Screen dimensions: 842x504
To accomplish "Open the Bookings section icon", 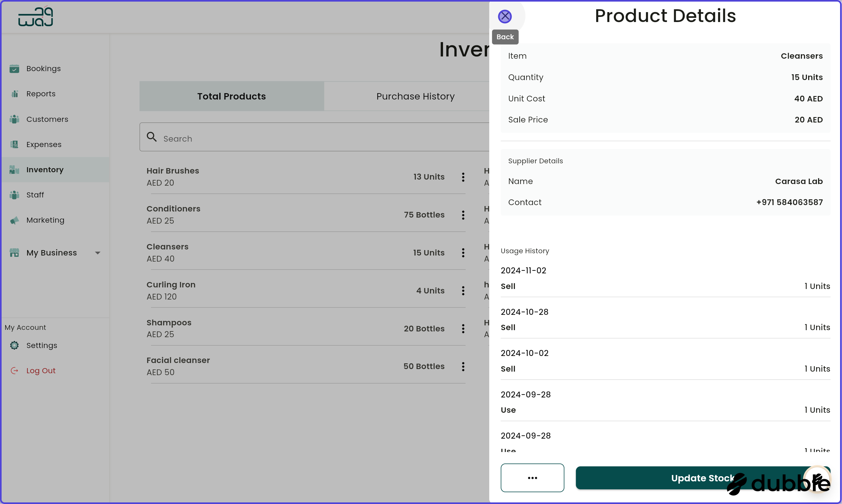I will (14, 69).
